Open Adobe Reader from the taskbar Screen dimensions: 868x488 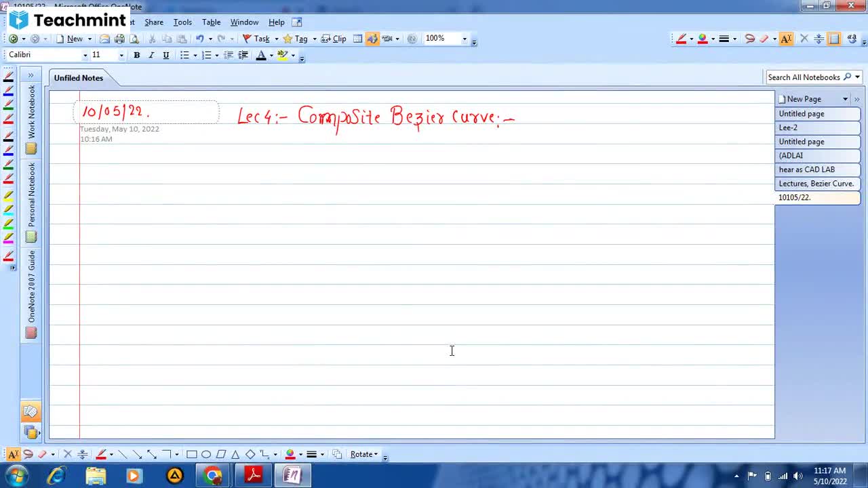point(254,476)
